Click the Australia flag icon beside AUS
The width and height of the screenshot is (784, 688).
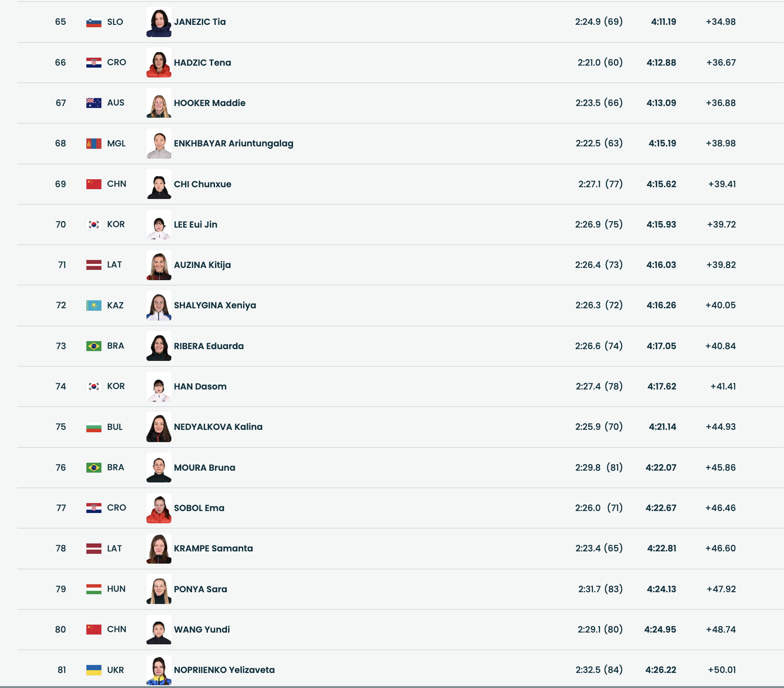(x=94, y=103)
